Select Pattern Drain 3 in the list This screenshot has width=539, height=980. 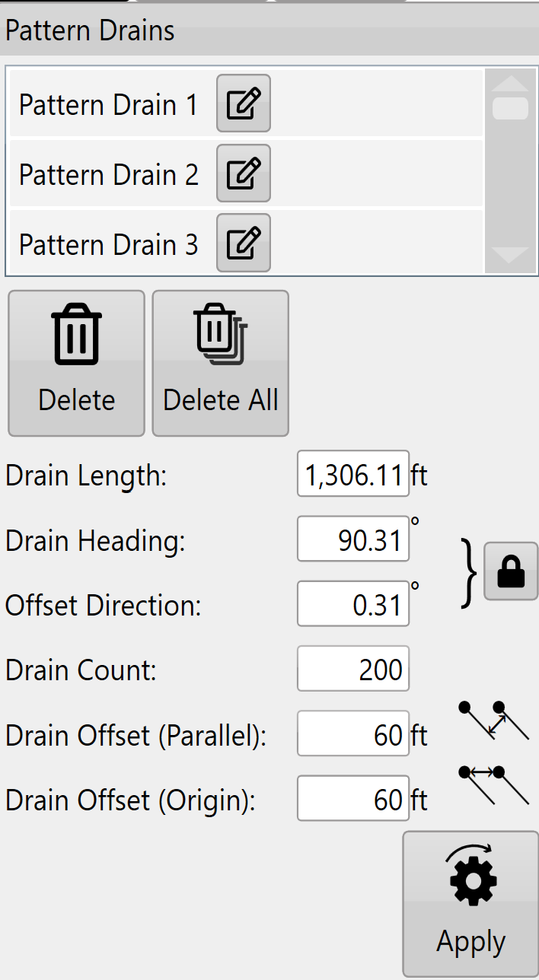pyautogui.click(x=247, y=243)
